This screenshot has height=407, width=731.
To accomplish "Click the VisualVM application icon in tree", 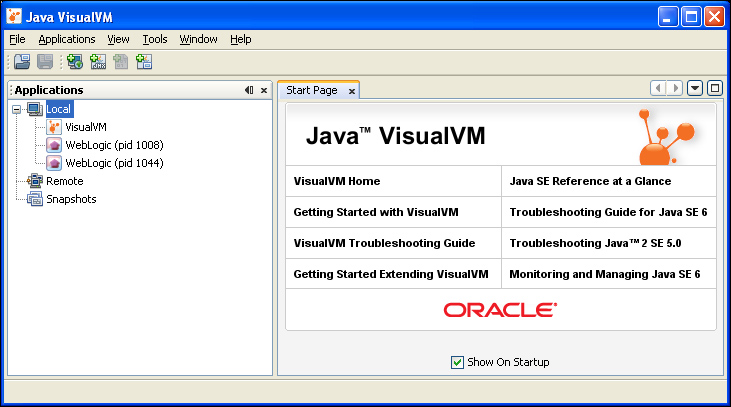I will pos(54,127).
